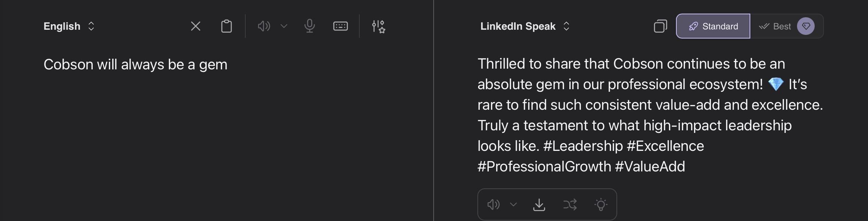Screen dimensions: 868x221
Task: Open the LinkedIn Speak target language dropdown
Action: [x=524, y=26]
